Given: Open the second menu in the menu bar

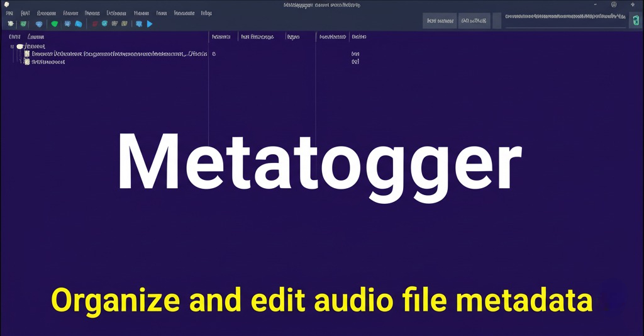Looking at the screenshot, I should click(25, 13).
